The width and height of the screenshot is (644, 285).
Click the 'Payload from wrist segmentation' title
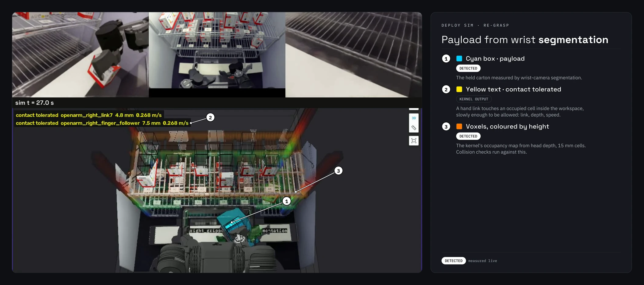(x=525, y=40)
